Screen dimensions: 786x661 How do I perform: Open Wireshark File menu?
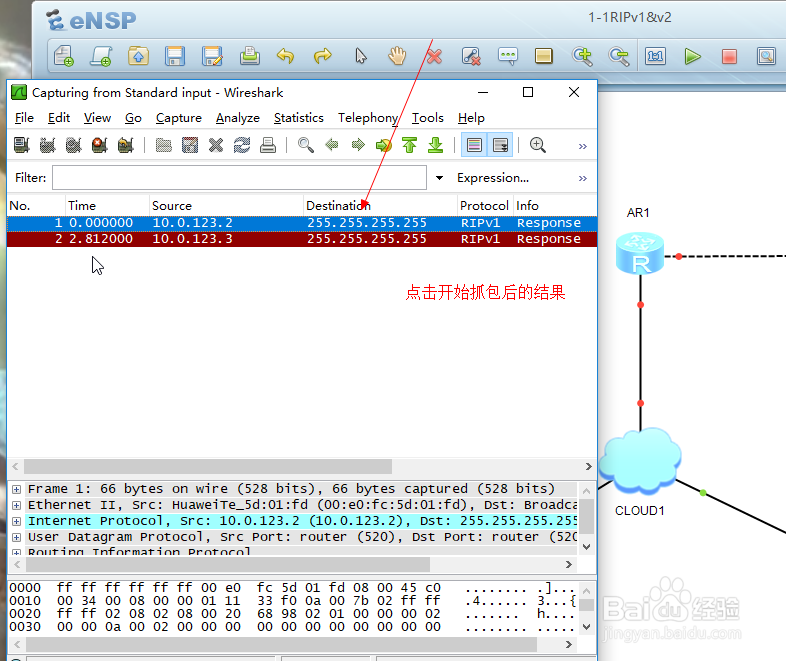pyautogui.click(x=24, y=118)
